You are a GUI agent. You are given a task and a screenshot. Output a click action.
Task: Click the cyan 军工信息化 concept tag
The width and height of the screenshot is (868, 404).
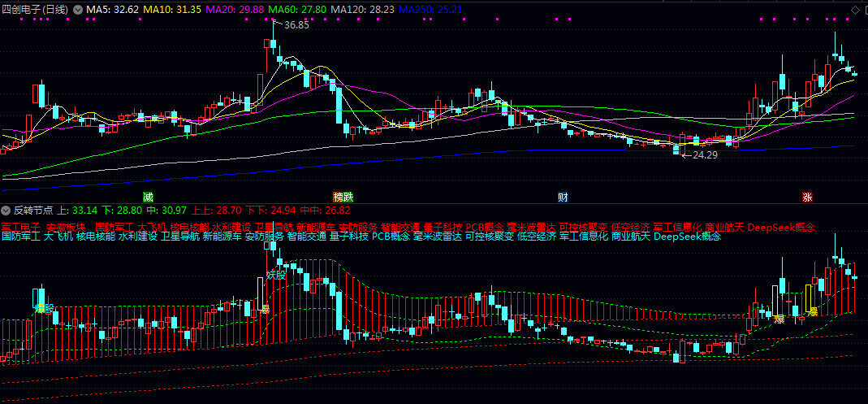[x=585, y=237]
